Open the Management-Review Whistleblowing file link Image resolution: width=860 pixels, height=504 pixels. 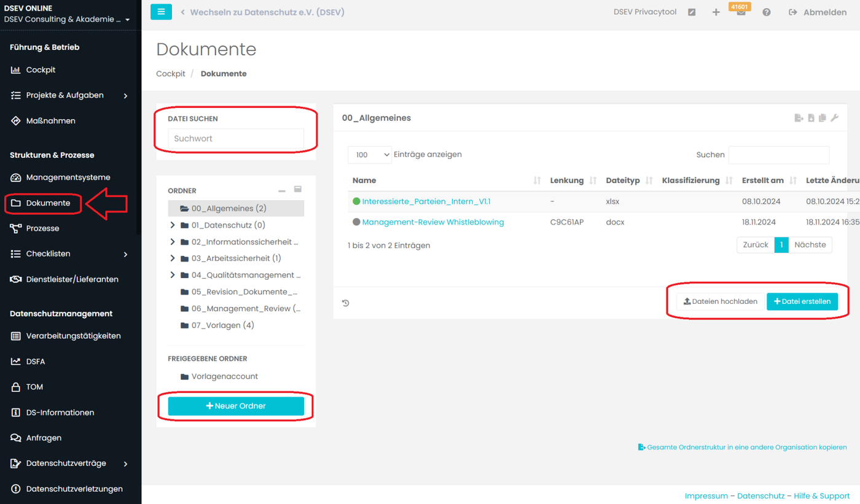[x=432, y=222]
